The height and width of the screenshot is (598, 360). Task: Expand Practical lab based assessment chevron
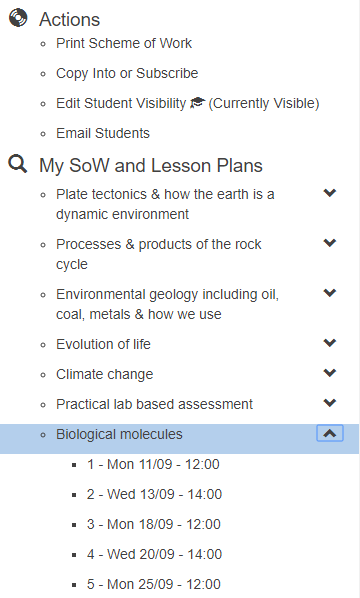click(x=329, y=403)
